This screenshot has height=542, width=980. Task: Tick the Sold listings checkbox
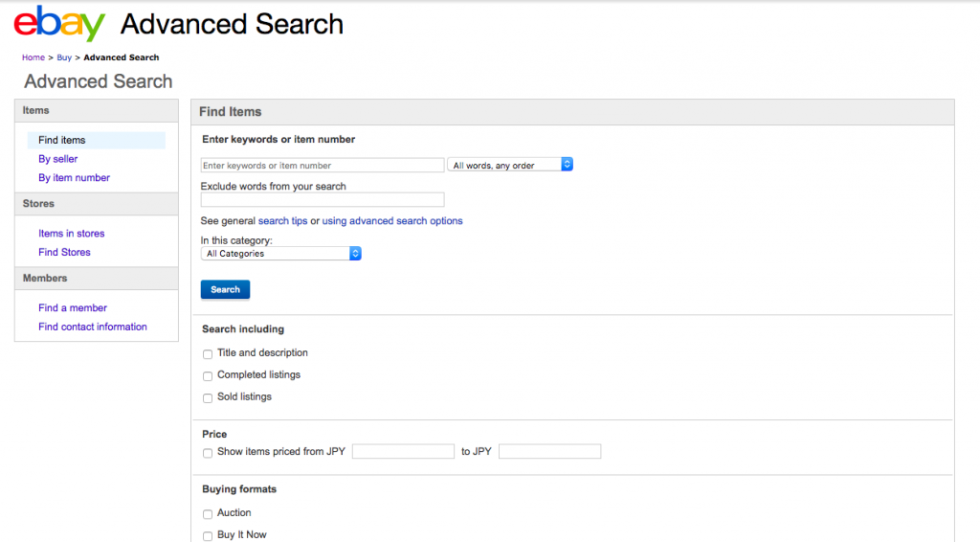tap(208, 397)
